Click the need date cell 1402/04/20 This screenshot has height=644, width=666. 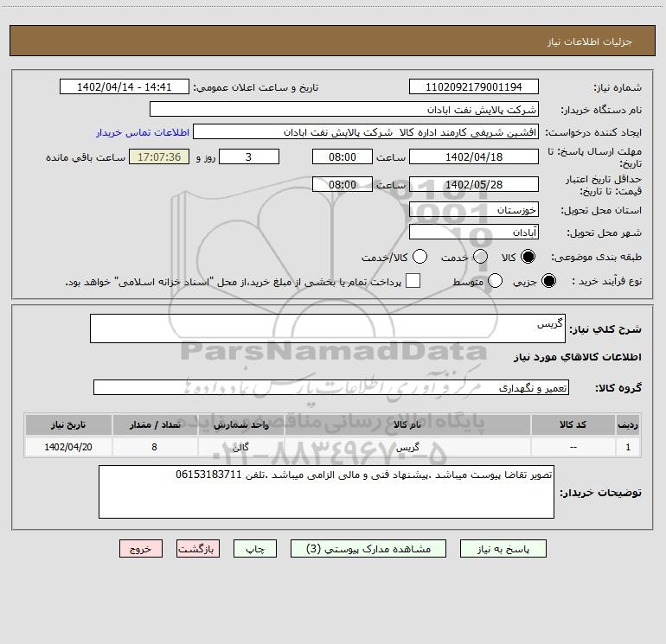pos(68,447)
